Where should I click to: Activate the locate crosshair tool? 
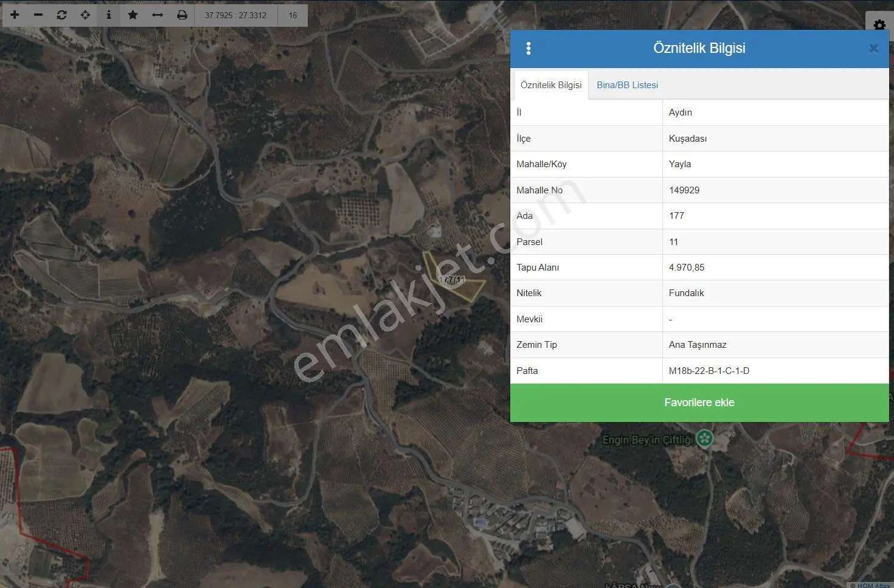tap(86, 15)
